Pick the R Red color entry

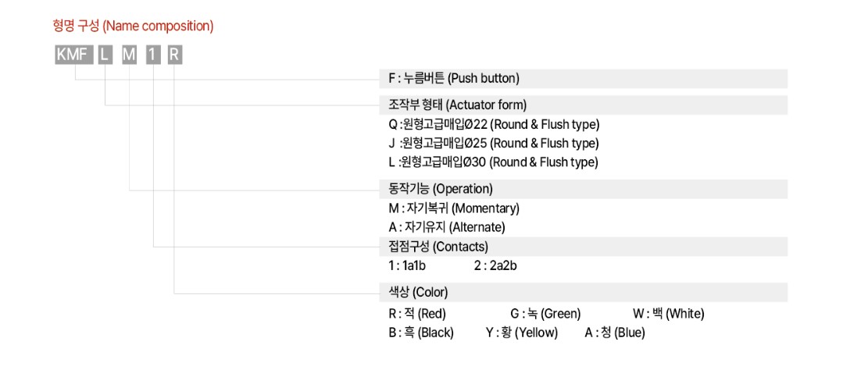click(417, 314)
